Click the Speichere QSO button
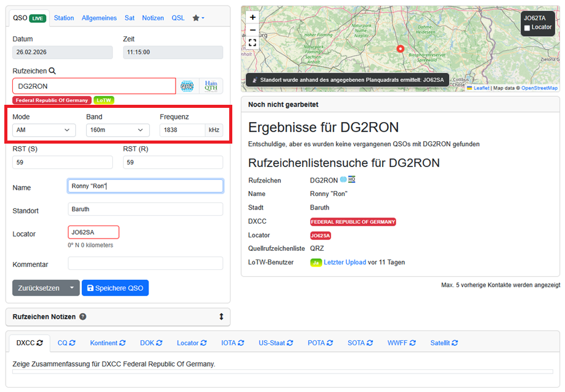 point(115,288)
